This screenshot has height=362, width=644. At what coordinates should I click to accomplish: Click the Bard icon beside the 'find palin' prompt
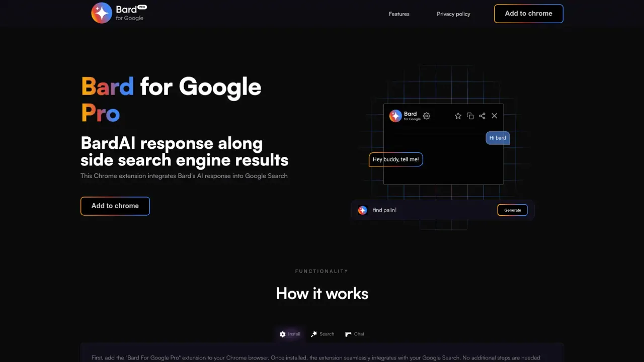pyautogui.click(x=363, y=210)
